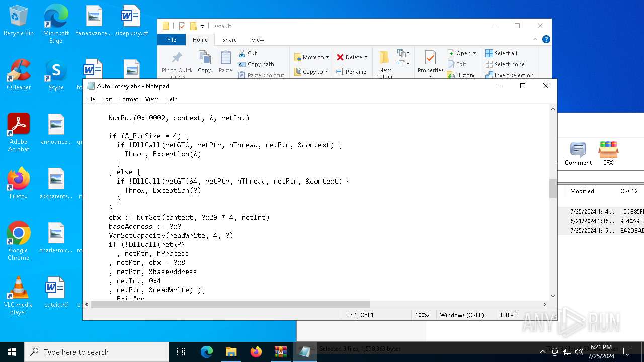Viewport: 644px width, 362px height.
Task: Click the volume icon in system tray
Action: (x=579, y=352)
